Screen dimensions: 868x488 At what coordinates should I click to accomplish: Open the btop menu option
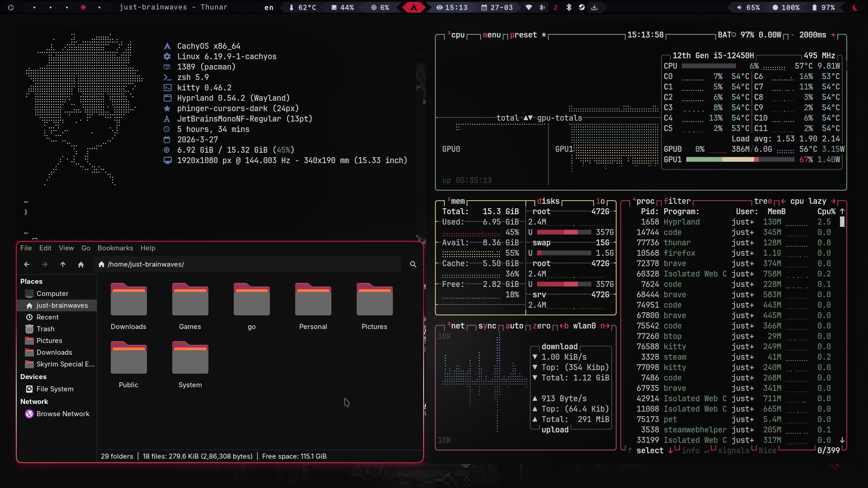pos(492,35)
